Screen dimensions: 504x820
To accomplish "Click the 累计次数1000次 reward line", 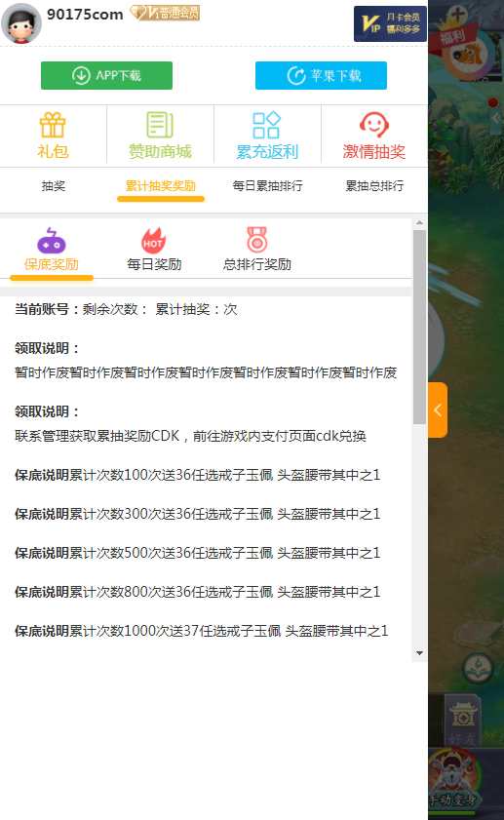I will pos(201,631).
